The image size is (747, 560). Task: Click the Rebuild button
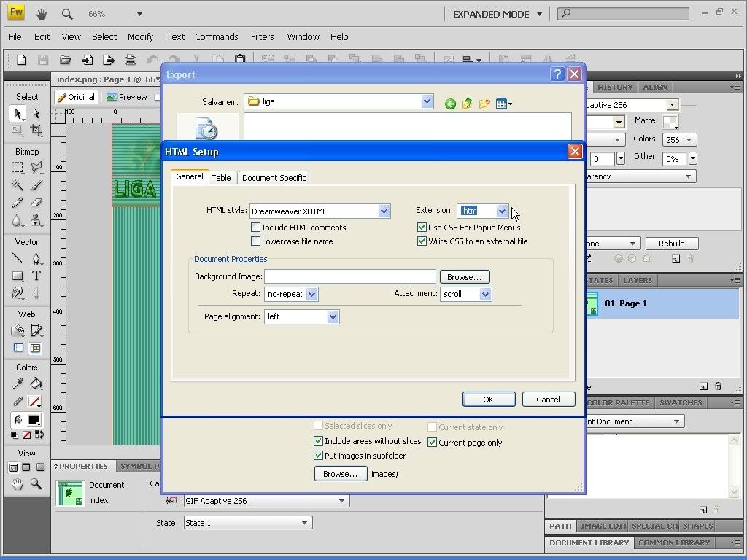click(x=672, y=244)
